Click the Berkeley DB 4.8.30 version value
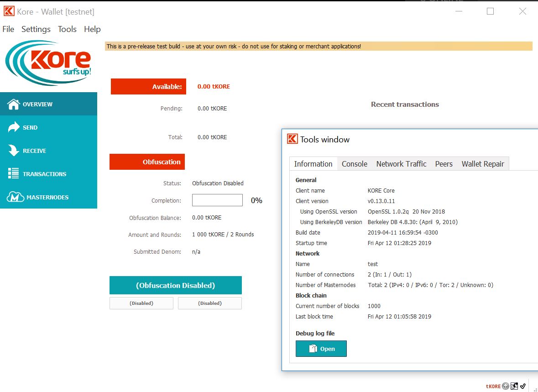 pyautogui.click(x=413, y=222)
